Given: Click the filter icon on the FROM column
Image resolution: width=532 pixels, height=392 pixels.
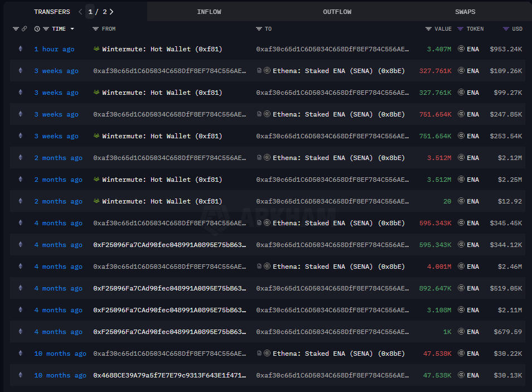Looking at the screenshot, I should [x=96, y=28].
